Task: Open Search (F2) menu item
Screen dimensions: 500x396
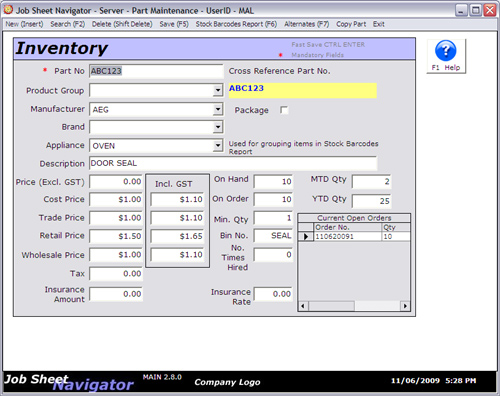Action: [x=68, y=24]
